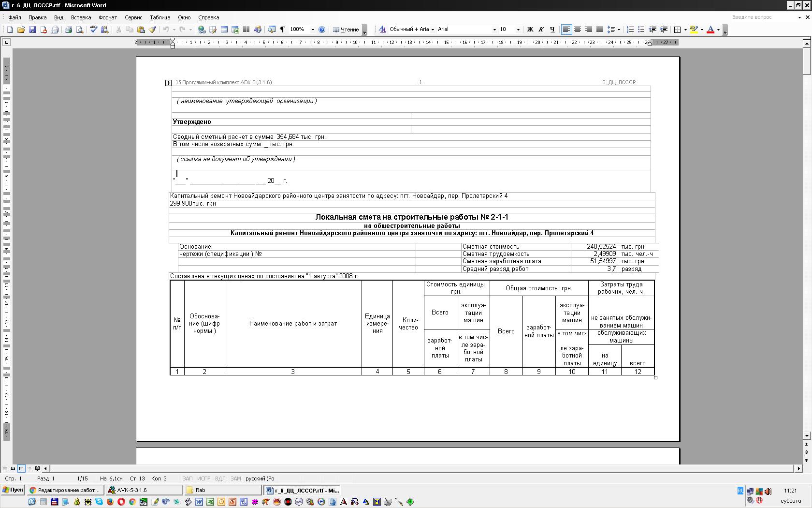Expand the border style dropdown arrow

point(685,30)
